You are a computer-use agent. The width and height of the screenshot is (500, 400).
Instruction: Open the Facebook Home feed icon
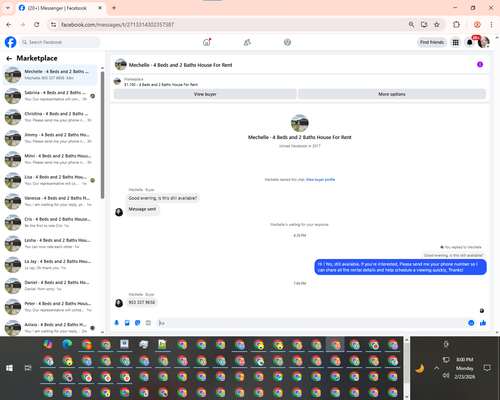[x=207, y=42]
